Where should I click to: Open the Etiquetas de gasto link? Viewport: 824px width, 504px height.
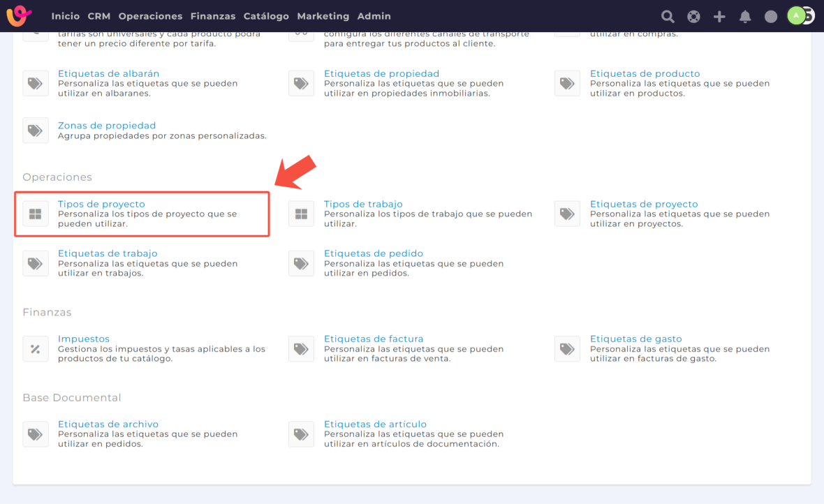click(x=635, y=339)
